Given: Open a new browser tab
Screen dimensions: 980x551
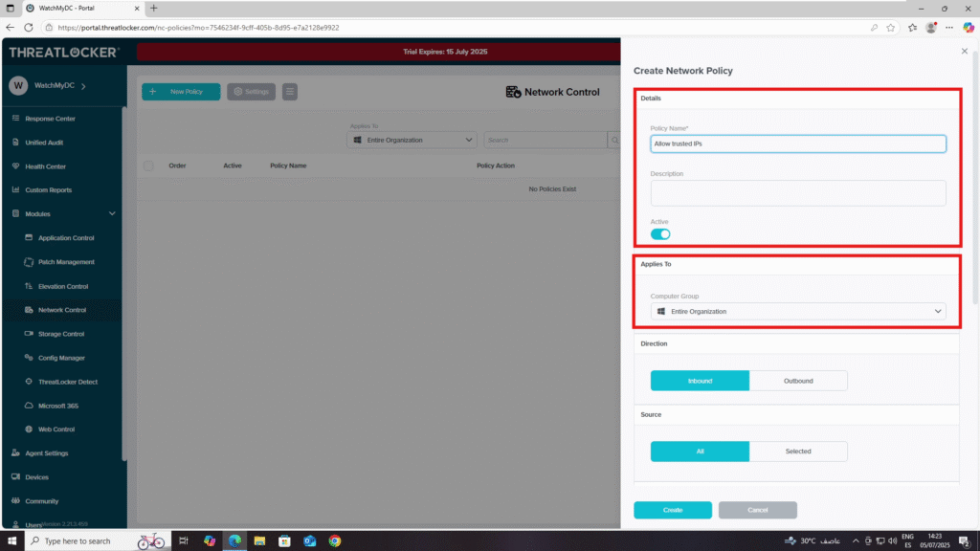Looking at the screenshot, I should coord(154,8).
